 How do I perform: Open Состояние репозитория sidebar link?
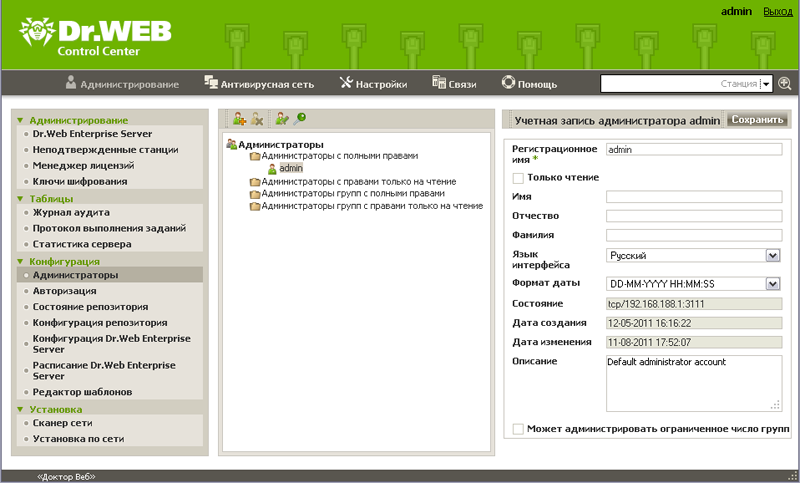(x=90, y=307)
